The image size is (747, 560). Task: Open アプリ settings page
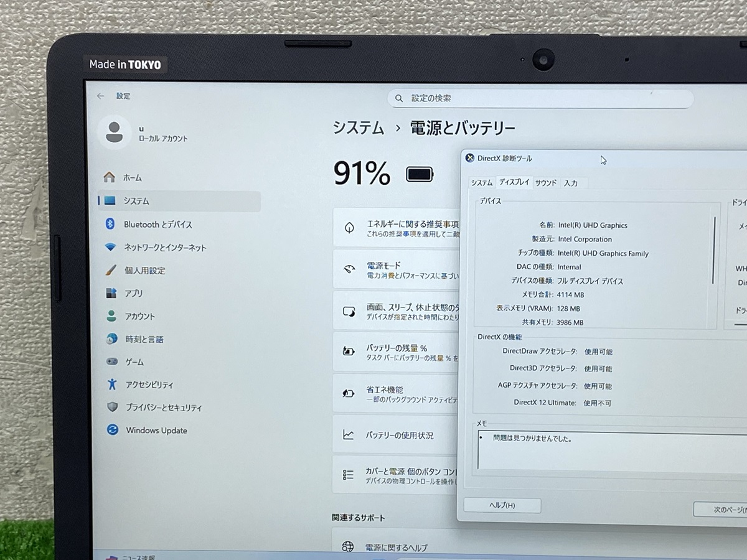(x=133, y=294)
